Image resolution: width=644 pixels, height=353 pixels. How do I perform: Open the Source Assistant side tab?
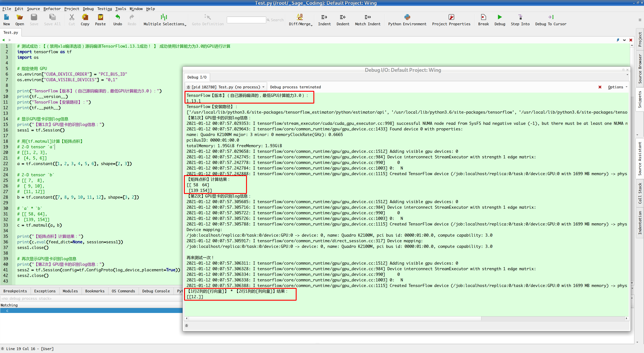tap(640, 159)
